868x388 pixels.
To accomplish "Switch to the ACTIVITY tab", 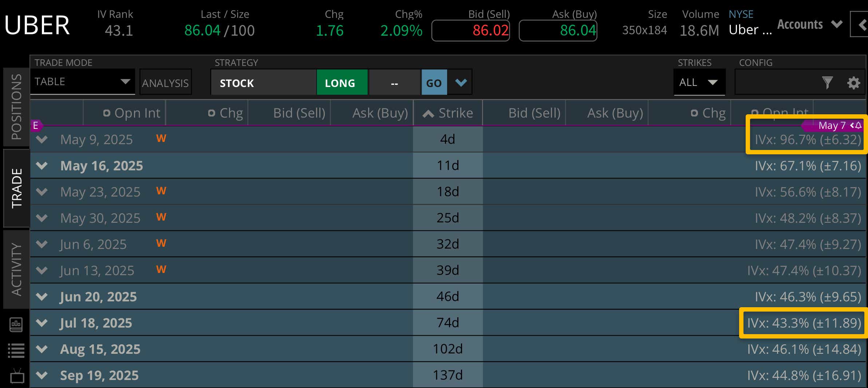I will [16, 269].
